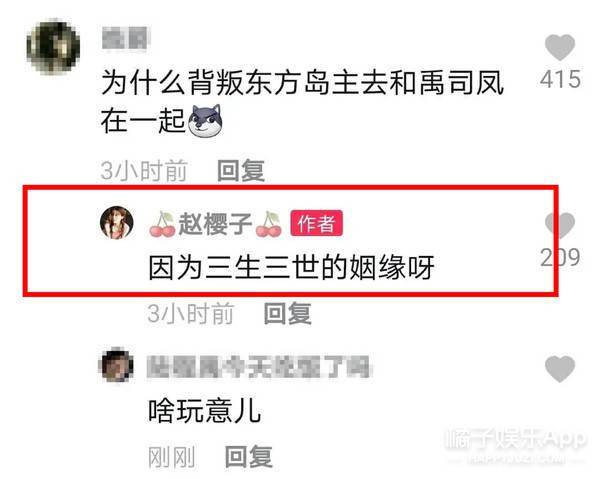
Task: Like the top comment with 415 likes
Action: [560, 47]
